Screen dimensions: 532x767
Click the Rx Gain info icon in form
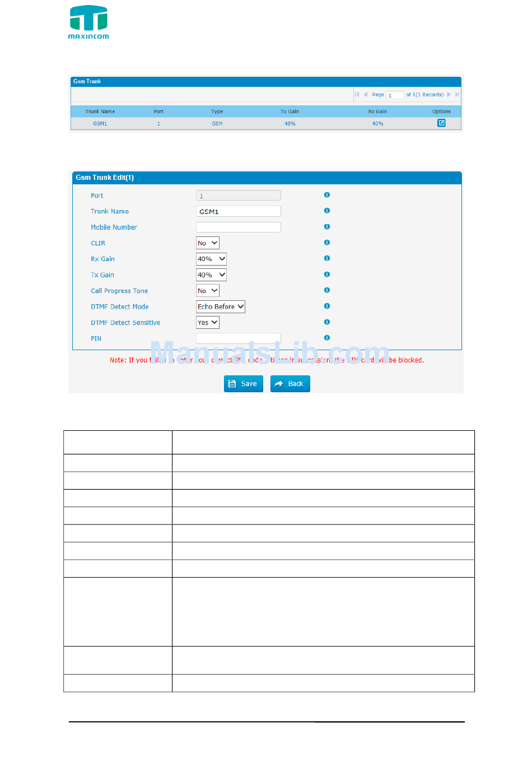tap(327, 258)
